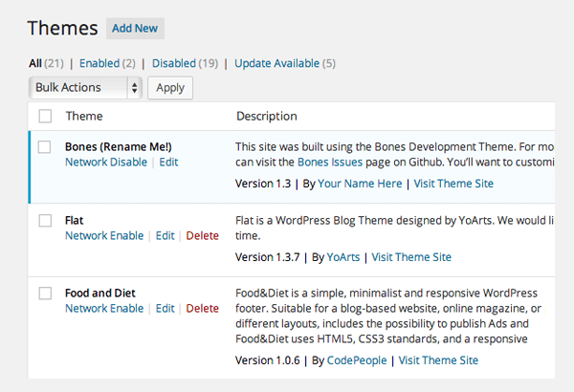Click Version 1.3 text
The height and width of the screenshot is (392, 574).
263,184
